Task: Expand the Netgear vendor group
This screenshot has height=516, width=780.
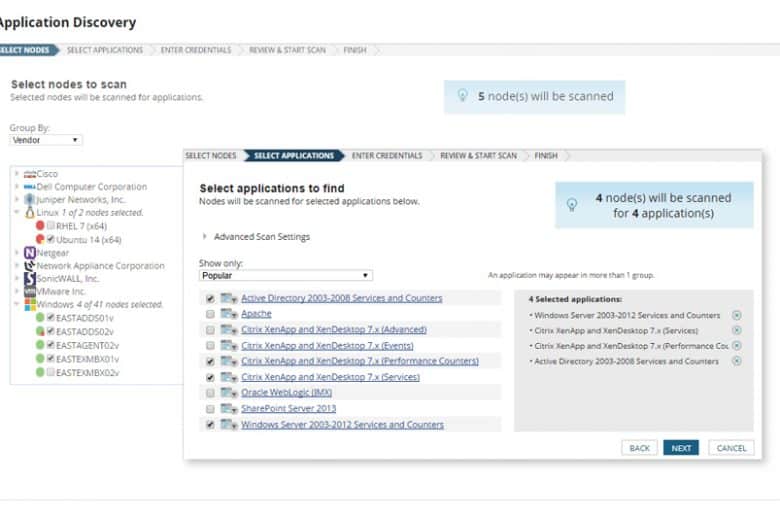Action: pyautogui.click(x=17, y=253)
